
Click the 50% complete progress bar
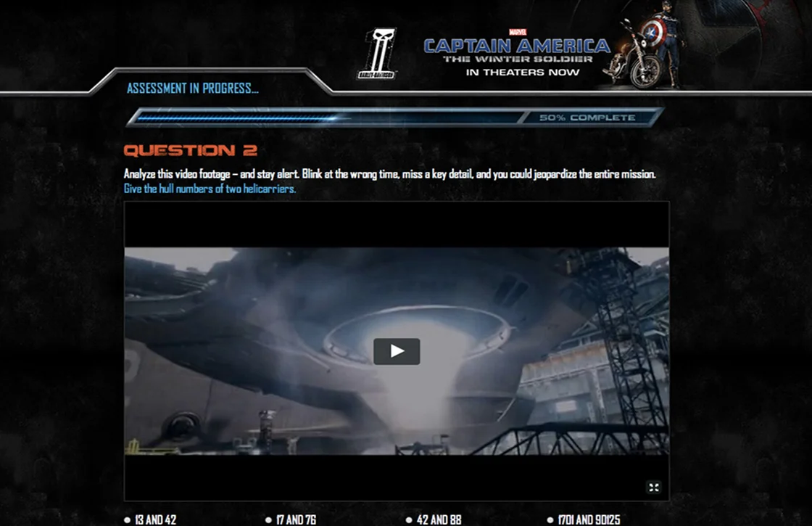[x=394, y=118]
